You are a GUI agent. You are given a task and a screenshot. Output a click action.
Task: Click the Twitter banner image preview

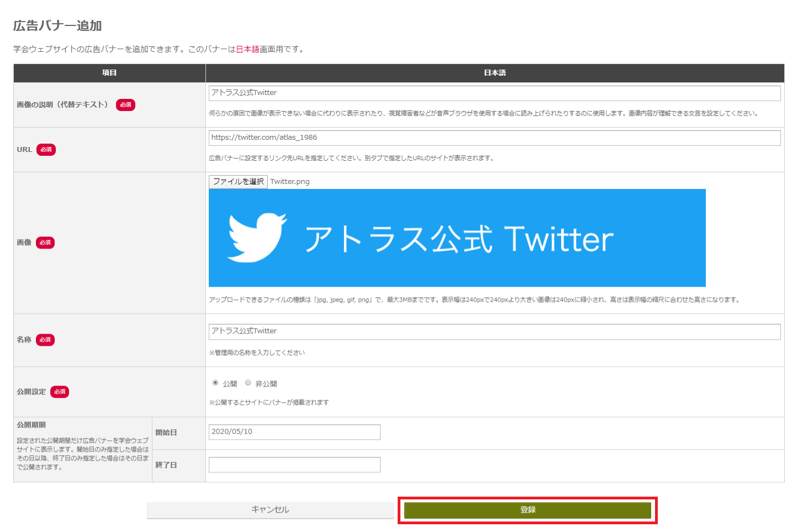(x=457, y=238)
